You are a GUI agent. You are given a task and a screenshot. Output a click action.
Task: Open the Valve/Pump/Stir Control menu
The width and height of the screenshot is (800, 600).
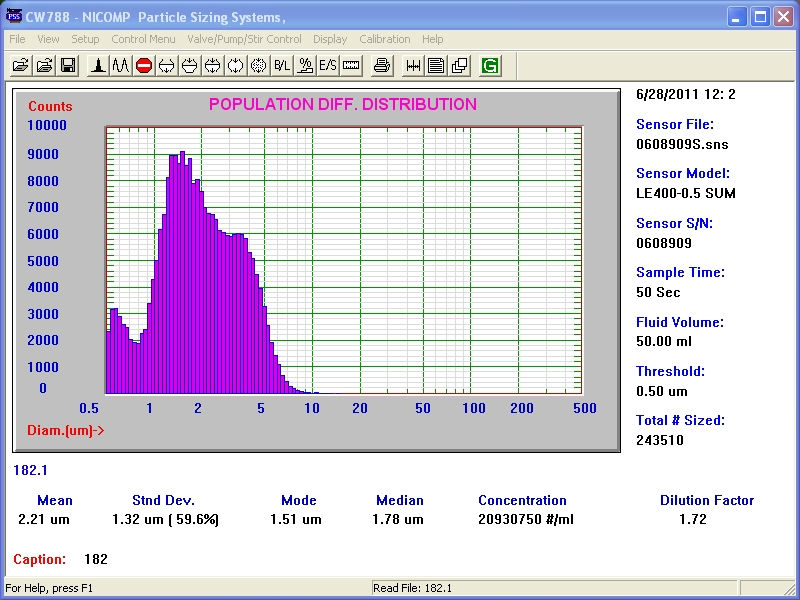point(244,39)
